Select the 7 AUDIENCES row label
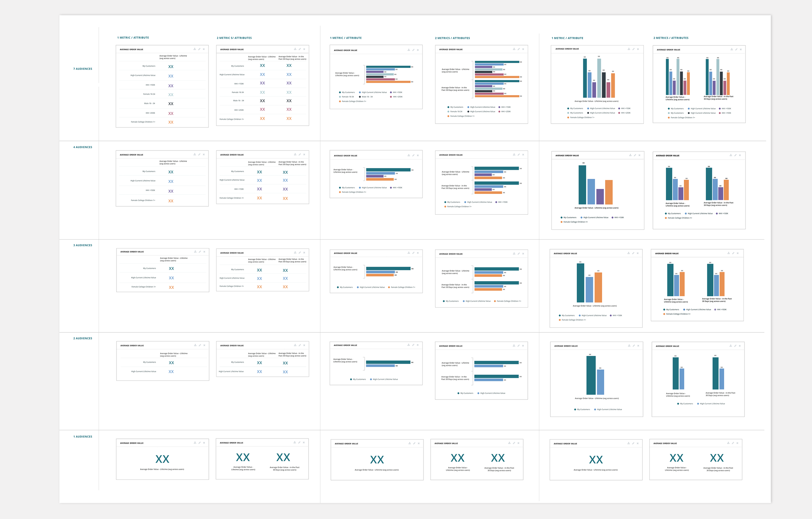 click(x=82, y=69)
